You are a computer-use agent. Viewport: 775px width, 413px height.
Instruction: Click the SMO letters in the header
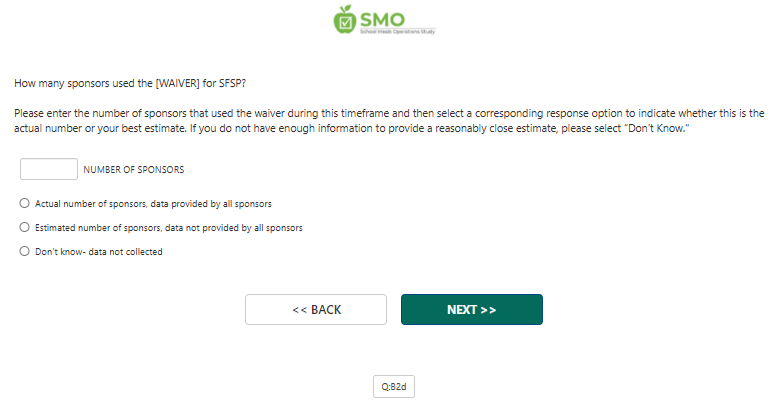coord(385,17)
